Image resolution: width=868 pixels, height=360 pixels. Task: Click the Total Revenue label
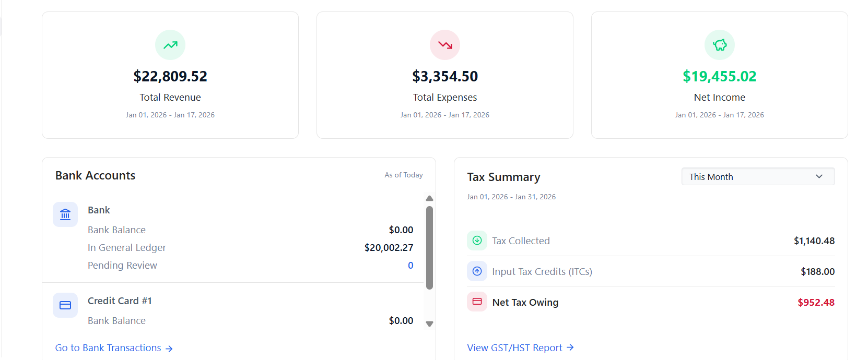pos(170,98)
